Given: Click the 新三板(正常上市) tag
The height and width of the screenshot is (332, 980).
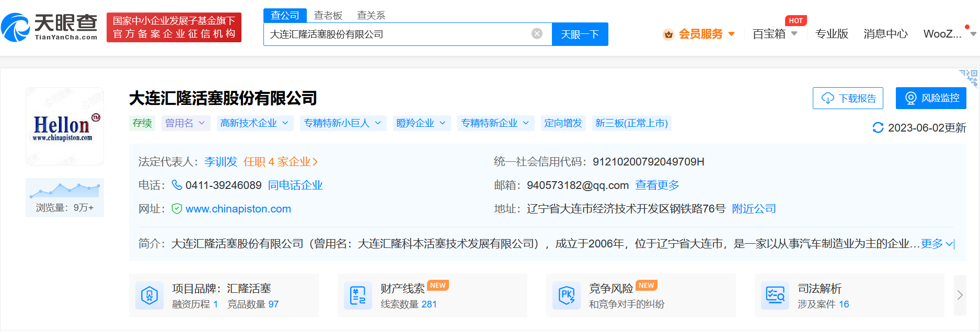Looking at the screenshot, I should point(631,123).
